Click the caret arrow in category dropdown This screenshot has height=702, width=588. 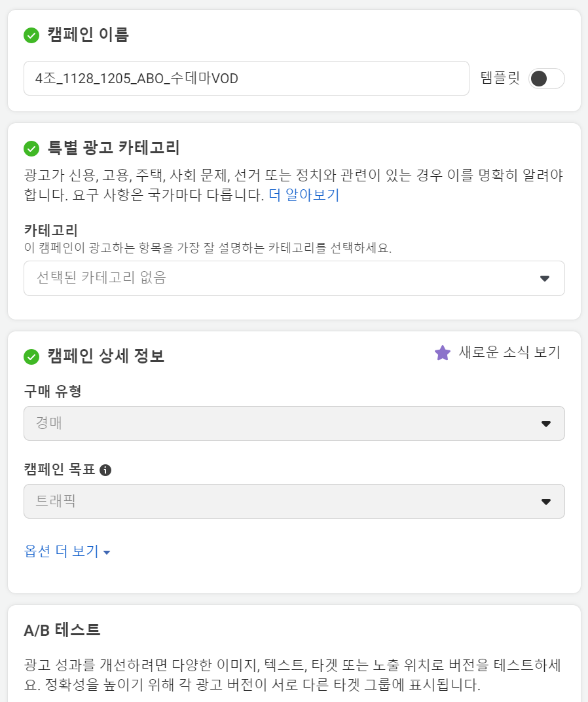(x=545, y=278)
